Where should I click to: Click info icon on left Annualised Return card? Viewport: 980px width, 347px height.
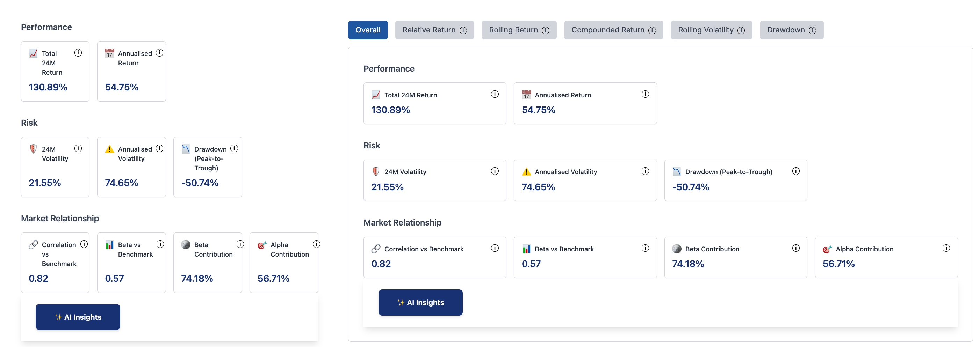tap(159, 53)
